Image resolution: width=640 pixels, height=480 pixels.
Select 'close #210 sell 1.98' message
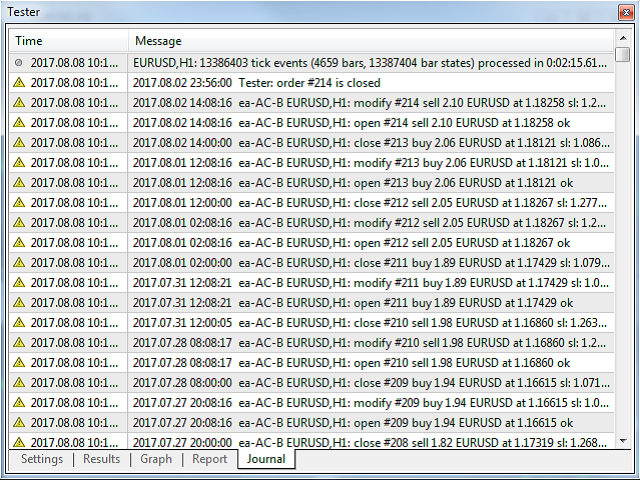click(370, 323)
